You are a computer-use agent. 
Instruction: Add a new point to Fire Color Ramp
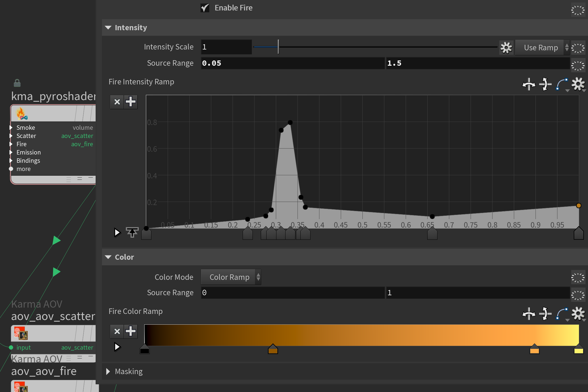131,331
